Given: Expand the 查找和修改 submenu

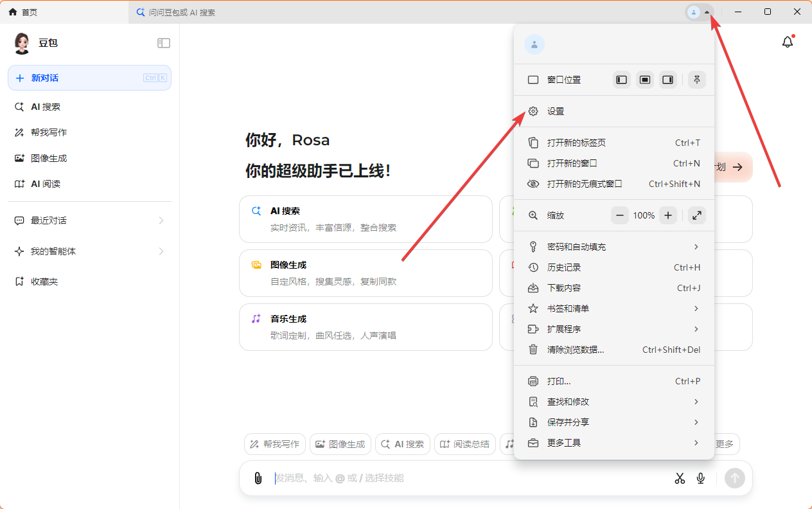Looking at the screenshot, I should click(x=614, y=402).
